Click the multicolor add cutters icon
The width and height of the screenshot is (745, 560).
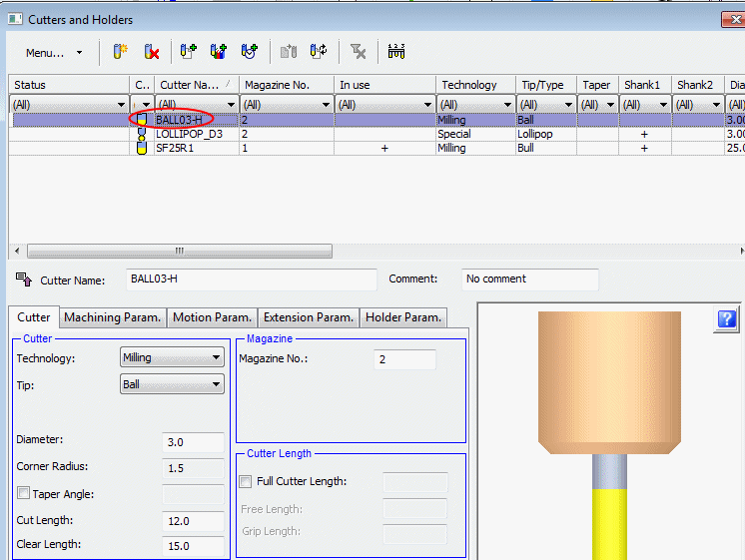click(218, 52)
